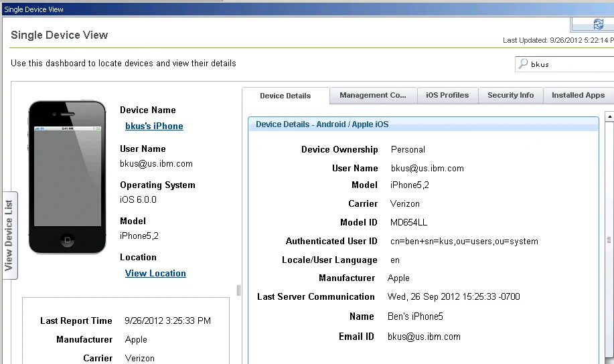Click the Single Device View title bar

click(308, 9)
